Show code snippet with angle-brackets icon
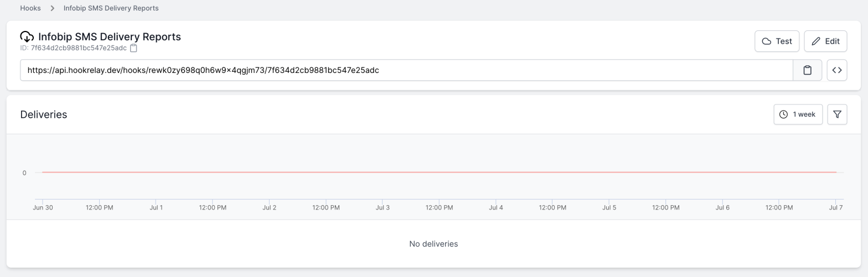 pos(837,70)
